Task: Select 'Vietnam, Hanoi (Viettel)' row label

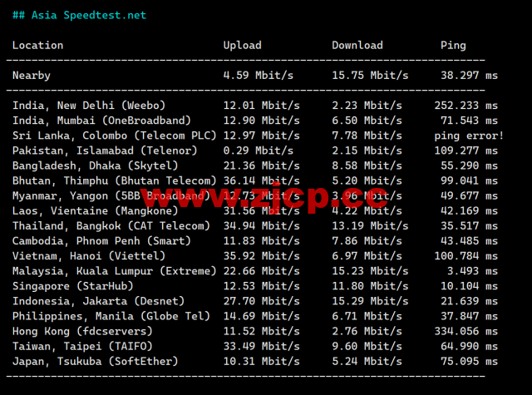Action: (x=89, y=256)
